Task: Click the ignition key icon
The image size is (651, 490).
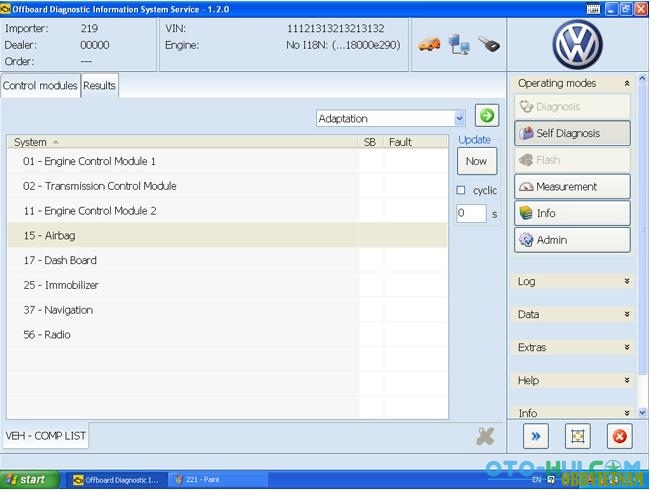Action: 489,44
